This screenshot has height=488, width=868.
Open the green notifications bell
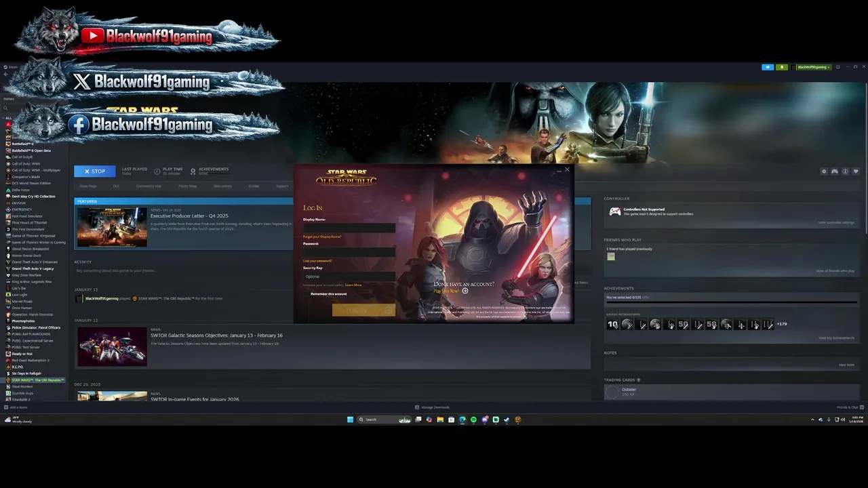point(781,67)
